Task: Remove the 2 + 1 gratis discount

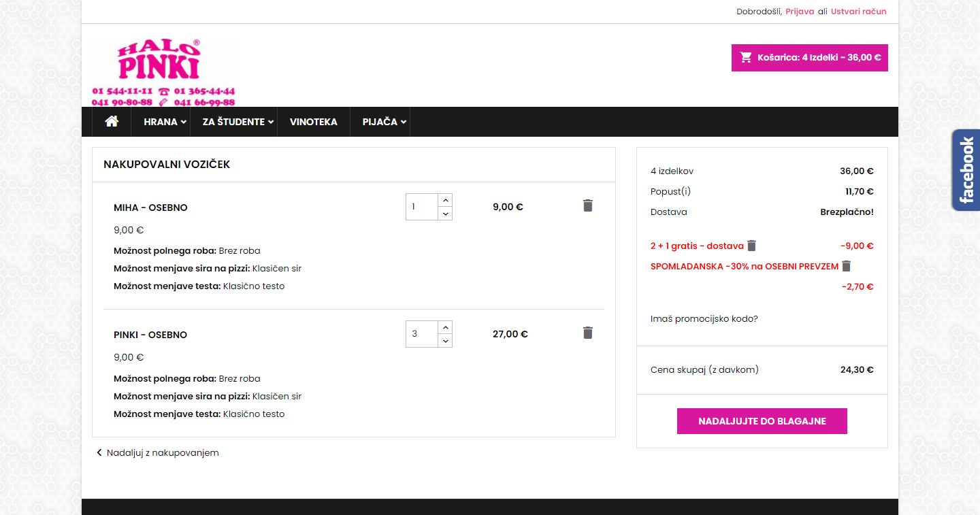Action: [751, 246]
